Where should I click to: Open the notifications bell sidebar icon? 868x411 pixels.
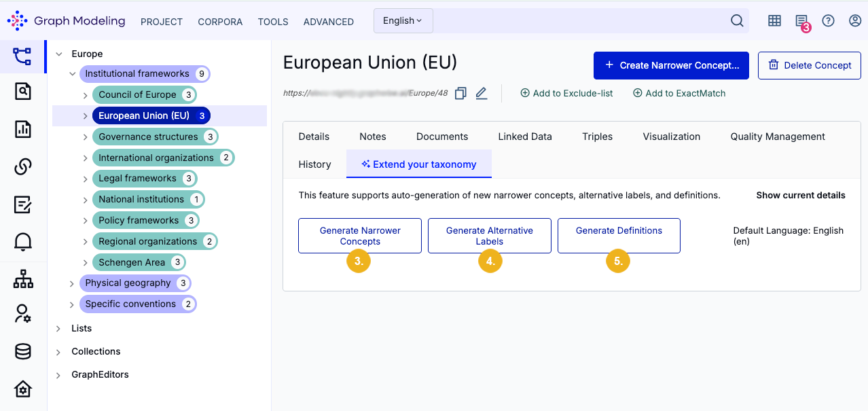click(x=22, y=241)
